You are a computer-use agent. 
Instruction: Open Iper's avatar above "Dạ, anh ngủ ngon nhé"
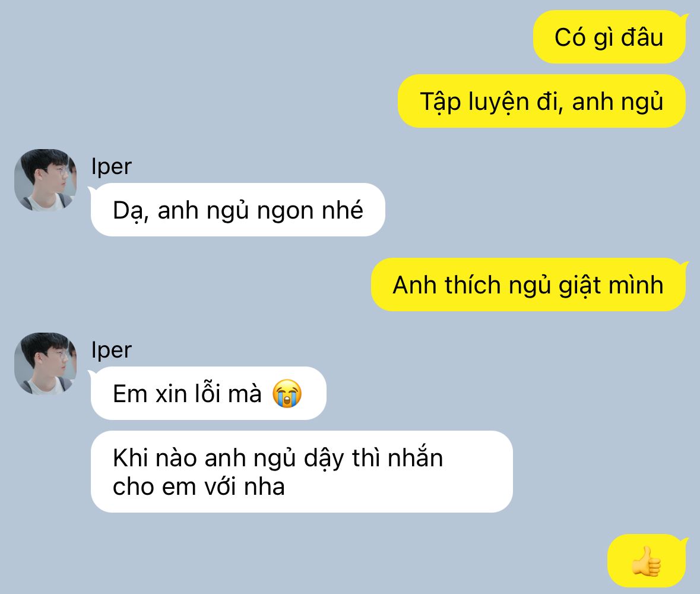pyautogui.click(x=45, y=180)
